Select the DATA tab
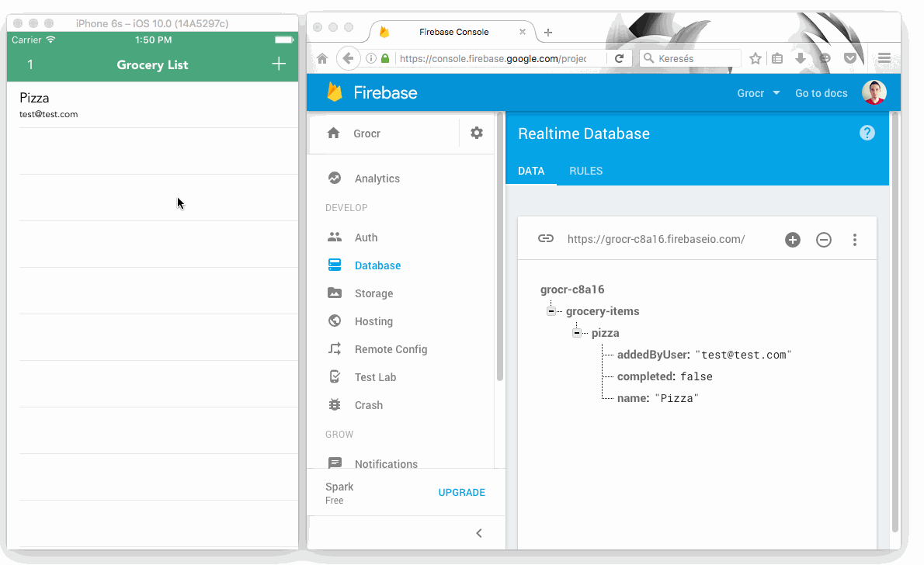Screen dimensions: 924x565 531,171
